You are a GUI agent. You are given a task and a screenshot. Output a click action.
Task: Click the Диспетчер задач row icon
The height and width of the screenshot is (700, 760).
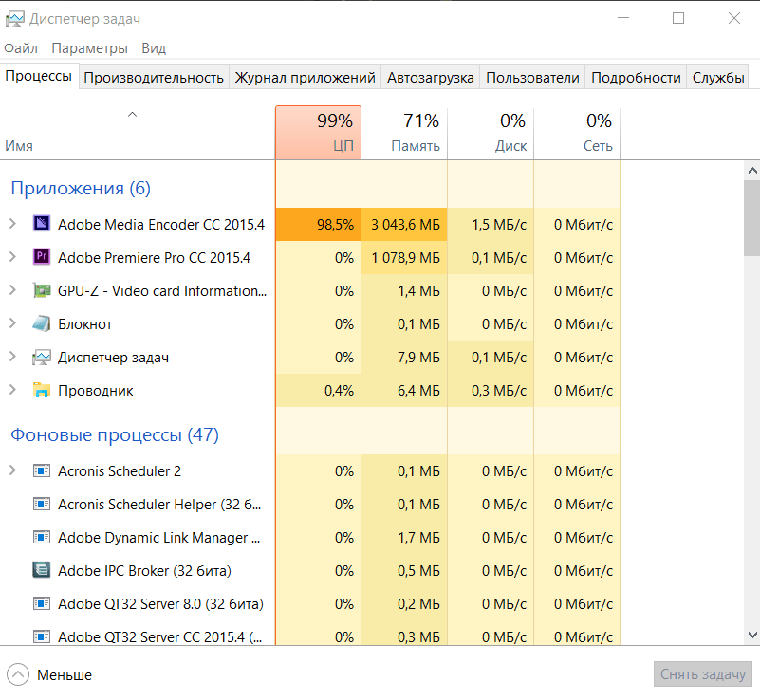click(x=42, y=357)
